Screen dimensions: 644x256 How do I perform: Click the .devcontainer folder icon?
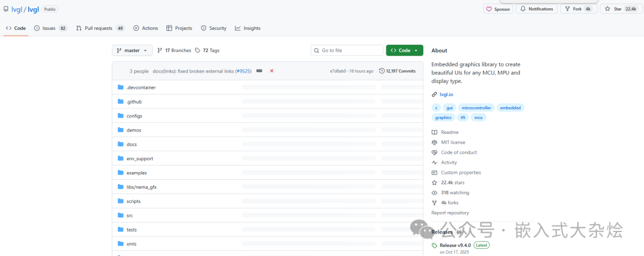coord(120,87)
